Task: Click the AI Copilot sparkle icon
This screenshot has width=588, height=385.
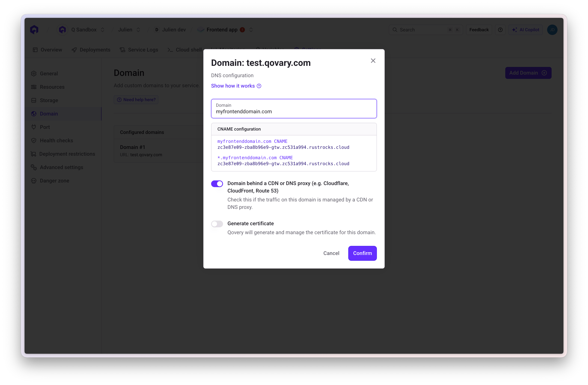Action: [514, 30]
